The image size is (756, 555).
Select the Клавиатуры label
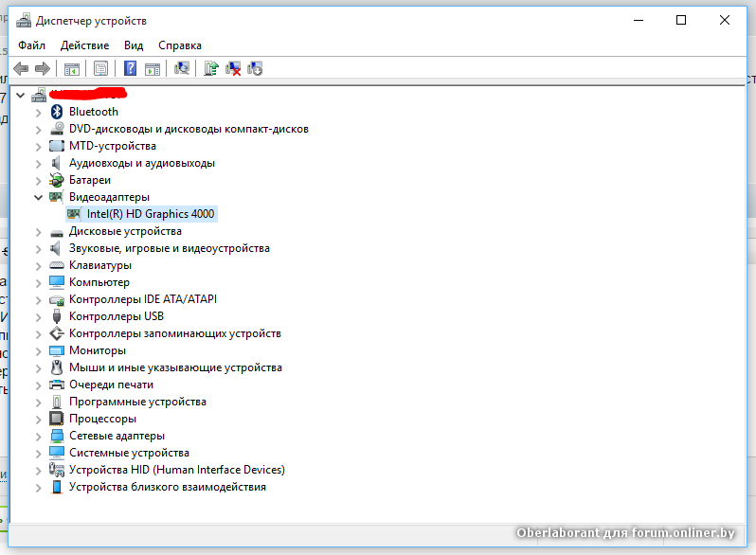pos(100,265)
